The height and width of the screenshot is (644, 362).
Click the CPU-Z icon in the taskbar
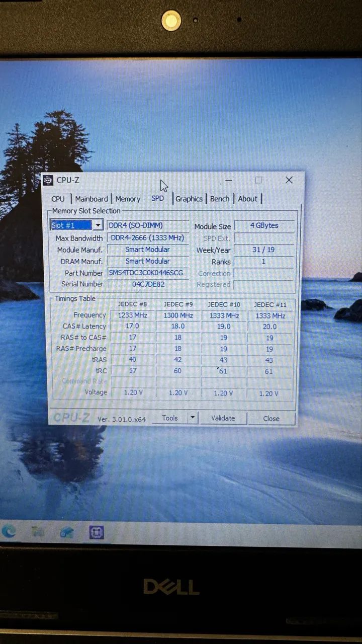click(x=96, y=532)
